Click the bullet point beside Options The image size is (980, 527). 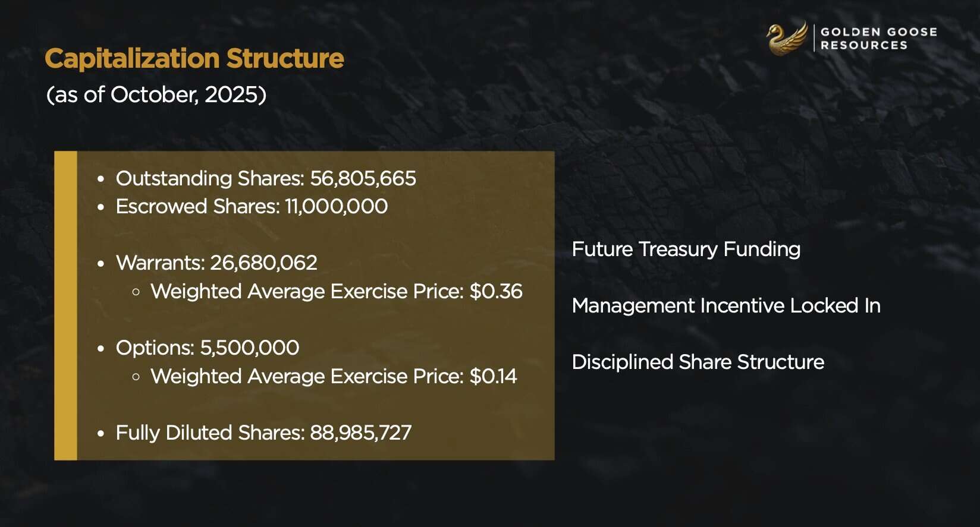click(101, 348)
